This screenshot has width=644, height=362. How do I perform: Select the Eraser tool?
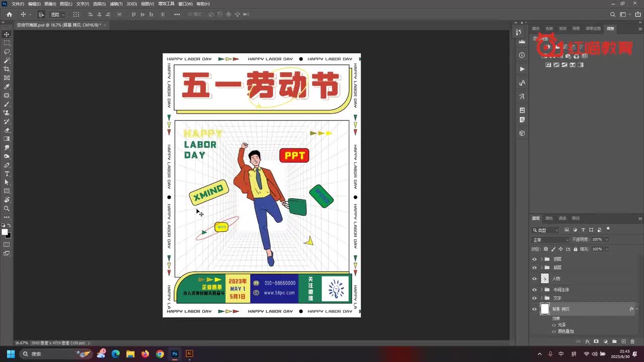point(7,130)
